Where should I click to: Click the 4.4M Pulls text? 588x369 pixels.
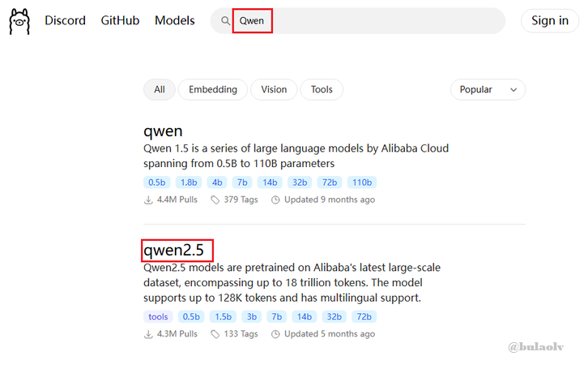177,200
